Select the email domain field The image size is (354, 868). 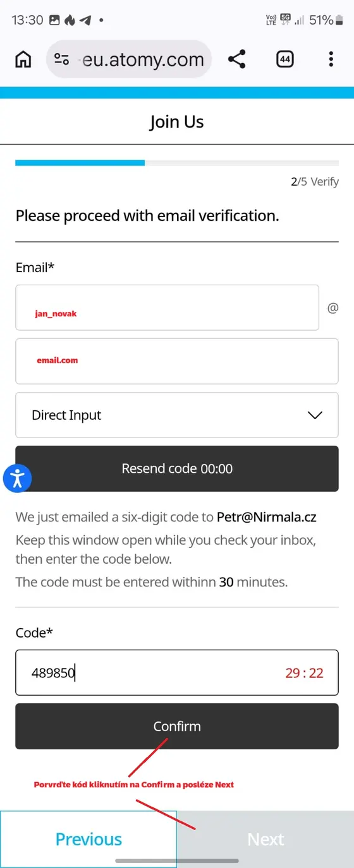click(x=177, y=361)
